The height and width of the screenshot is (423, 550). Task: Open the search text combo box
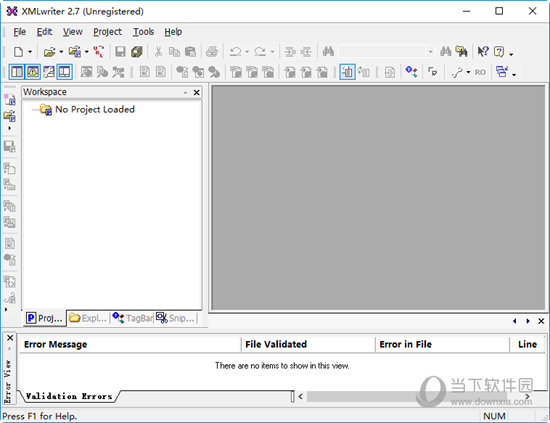tap(387, 52)
